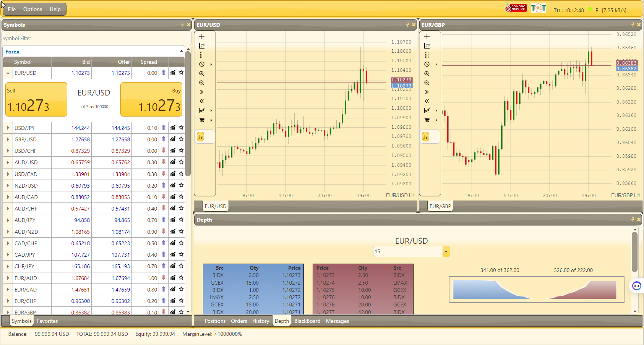Open chart icon for EUR/USD row
This screenshot has height=345, width=644.
173,73
